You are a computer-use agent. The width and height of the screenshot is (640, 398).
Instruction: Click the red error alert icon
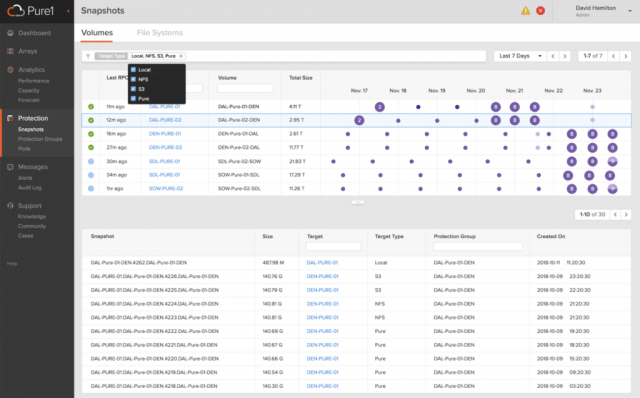540,11
